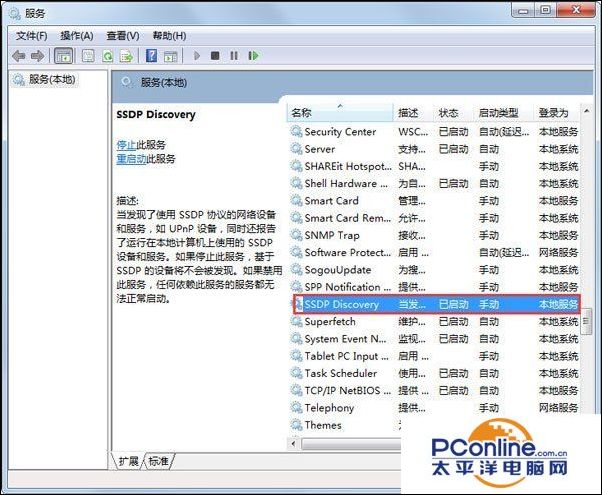Open the 帮助(H) menu
Image resolution: width=602 pixels, height=495 pixels.
[x=169, y=36]
